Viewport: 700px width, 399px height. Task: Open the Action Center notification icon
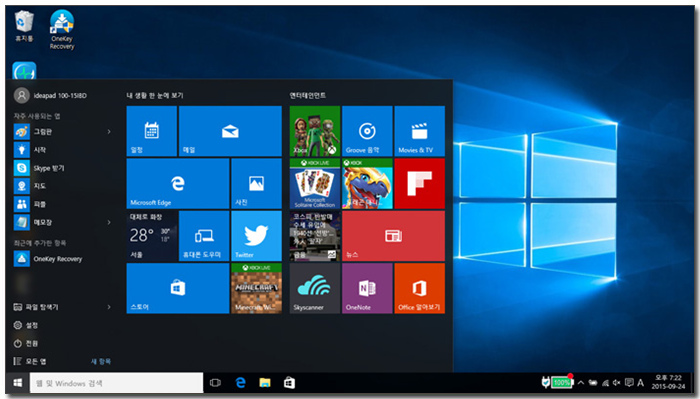click(x=629, y=383)
